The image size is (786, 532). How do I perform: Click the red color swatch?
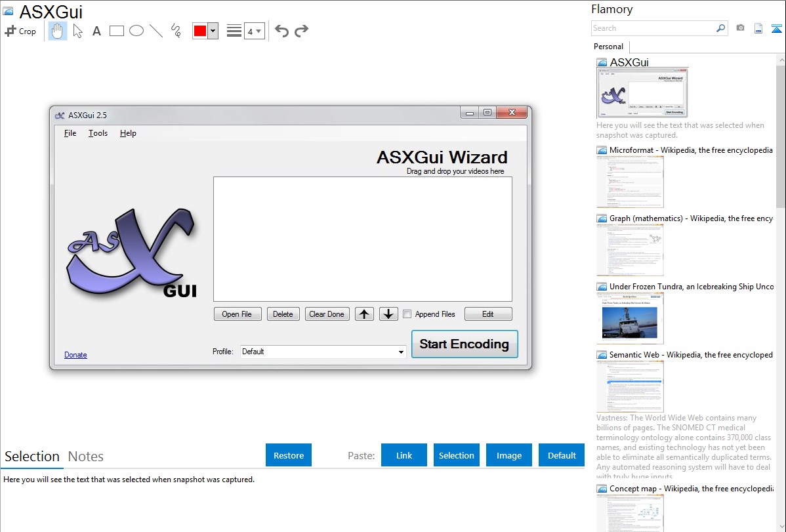[x=200, y=31]
